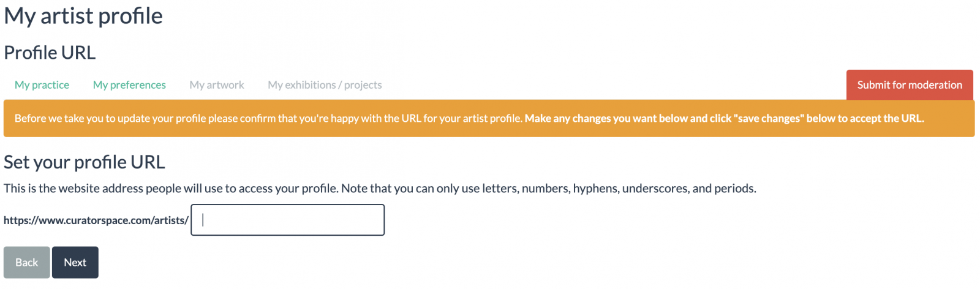Image resolution: width=980 pixels, height=289 pixels.
Task: Click the word "hyphens" in the note
Action: tap(594, 189)
